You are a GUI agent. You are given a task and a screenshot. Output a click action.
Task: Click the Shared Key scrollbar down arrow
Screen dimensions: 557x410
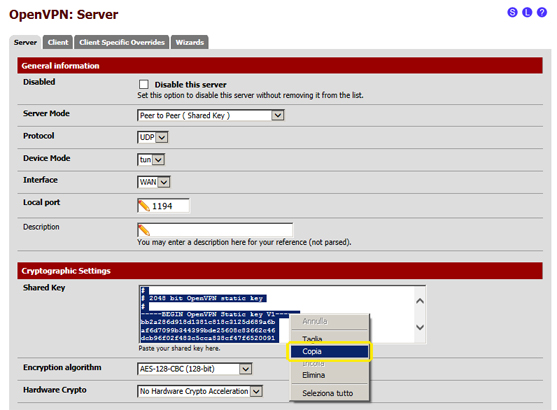tap(420, 327)
